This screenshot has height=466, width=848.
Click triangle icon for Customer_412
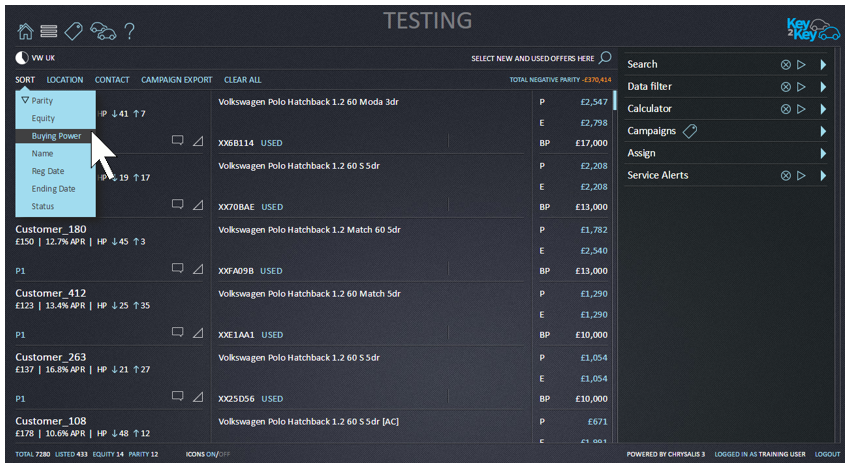[198, 332]
